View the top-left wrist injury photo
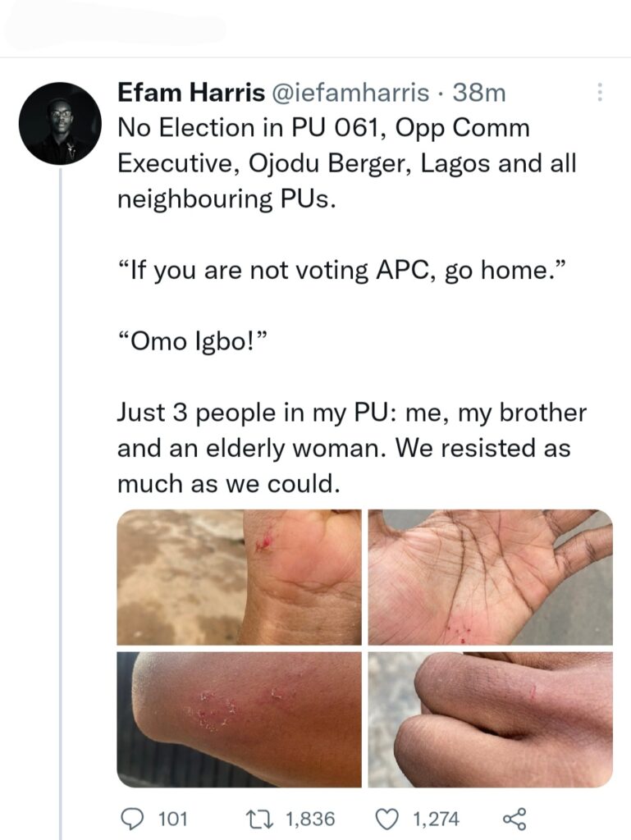631x840 pixels. [239, 577]
